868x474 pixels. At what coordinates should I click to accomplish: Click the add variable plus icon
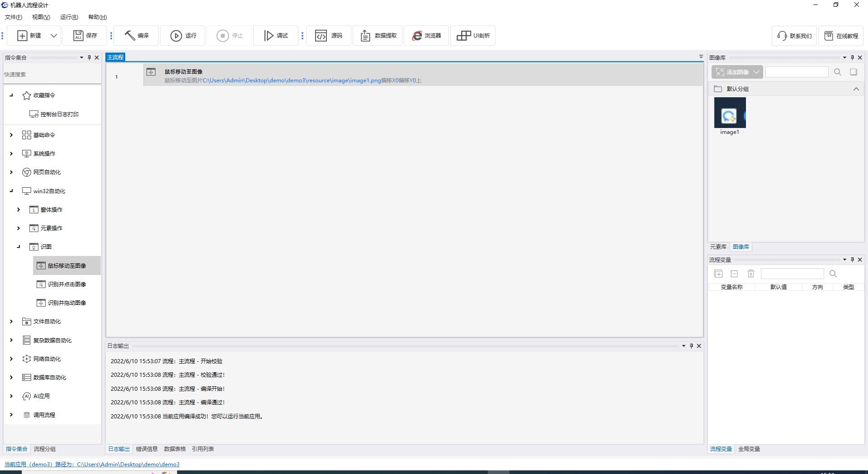point(718,274)
